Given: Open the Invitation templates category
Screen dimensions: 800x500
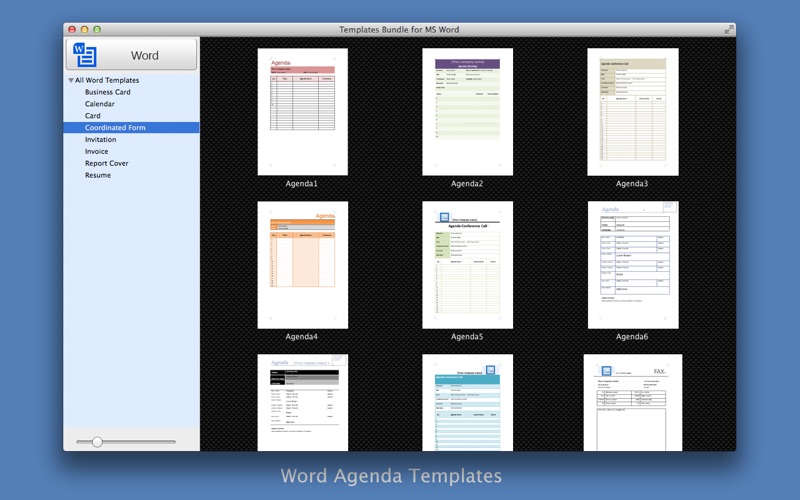Looking at the screenshot, I should point(101,139).
